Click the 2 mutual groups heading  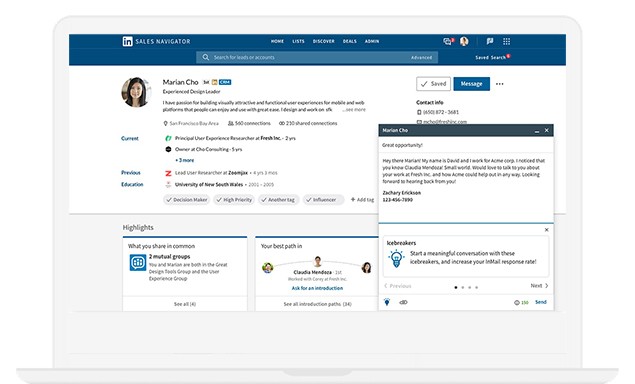coord(169,257)
